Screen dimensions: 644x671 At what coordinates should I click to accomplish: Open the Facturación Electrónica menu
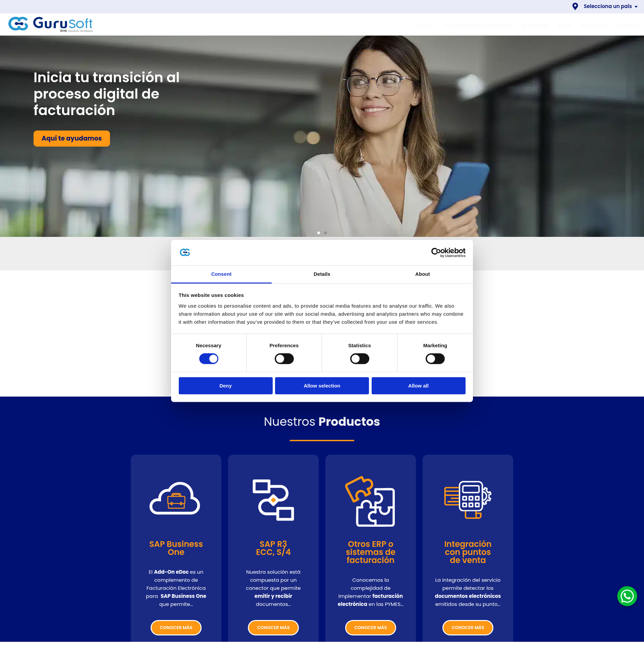479,26
